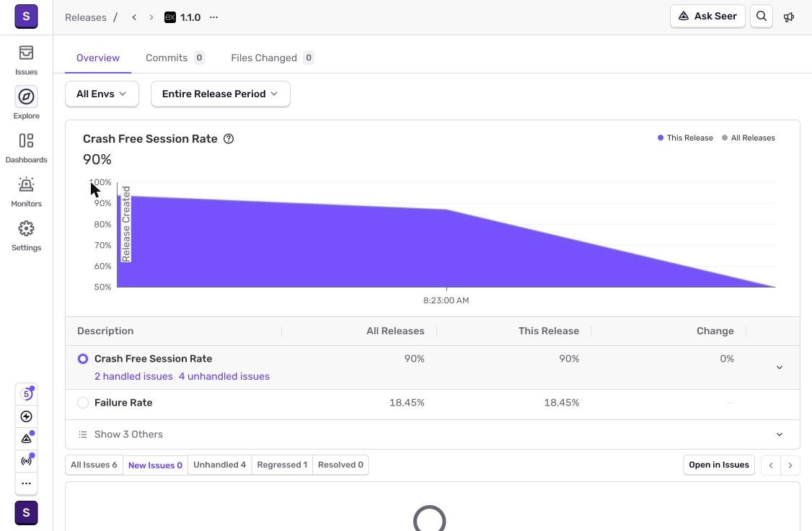This screenshot has height=531, width=812.
Task: Switch to the Files Changed tab
Action: pos(273,58)
